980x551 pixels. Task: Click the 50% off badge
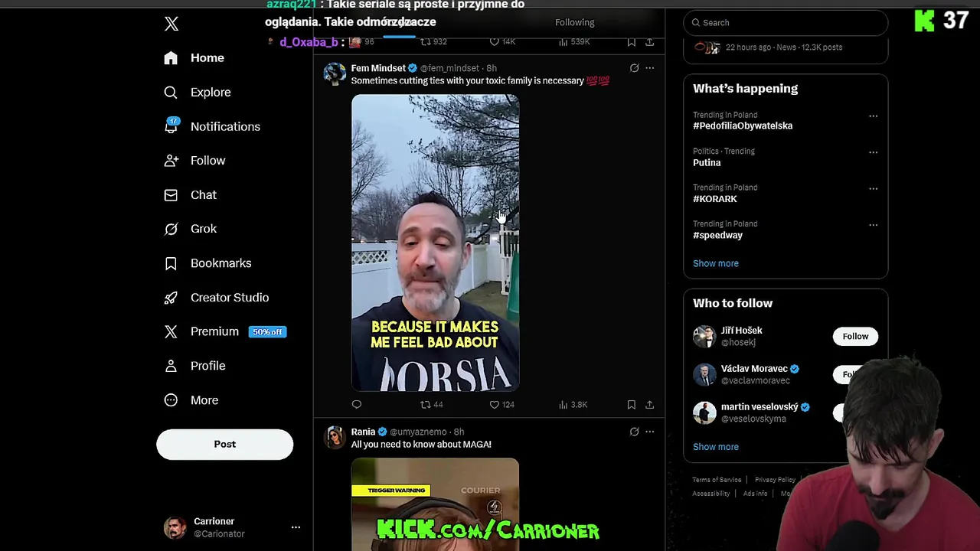pos(267,332)
